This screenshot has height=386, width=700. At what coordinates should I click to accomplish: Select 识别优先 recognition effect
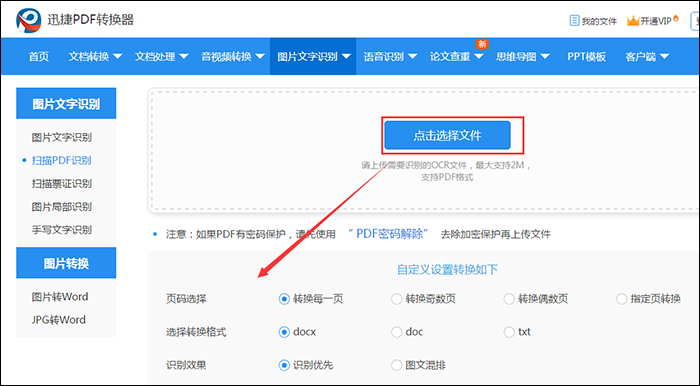coord(284,365)
